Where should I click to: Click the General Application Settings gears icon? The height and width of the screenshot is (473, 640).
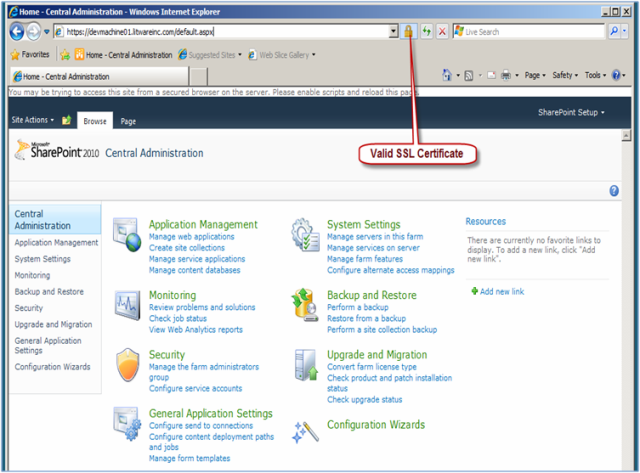pyautogui.click(x=127, y=424)
